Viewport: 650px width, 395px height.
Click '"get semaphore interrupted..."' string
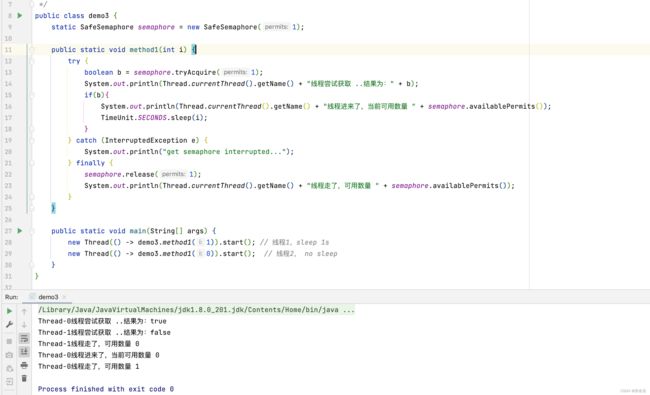226,152
